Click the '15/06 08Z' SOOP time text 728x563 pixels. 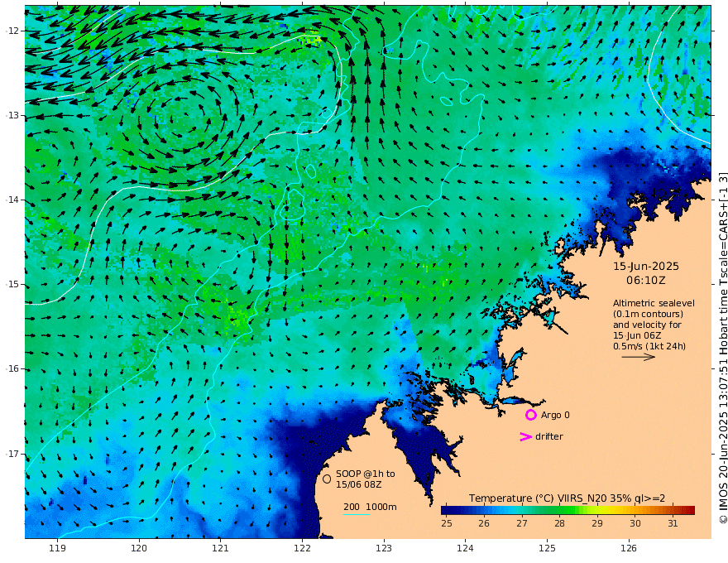coord(359,484)
